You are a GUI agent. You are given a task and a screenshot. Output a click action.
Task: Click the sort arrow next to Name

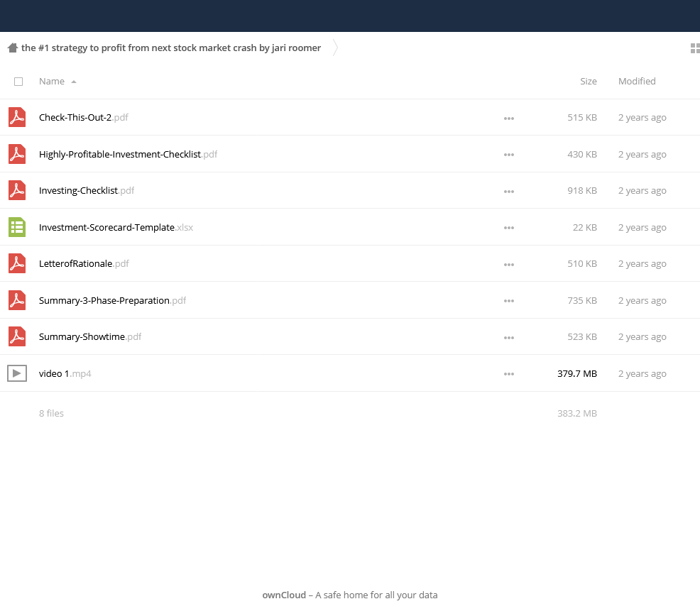(74, 82)
